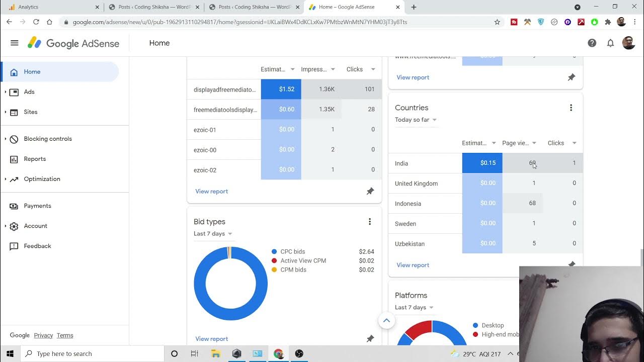Open Platforms 'Last 7 days' dropdown
The height and width of the screenshot is (362, 644).
coord(414,307)
